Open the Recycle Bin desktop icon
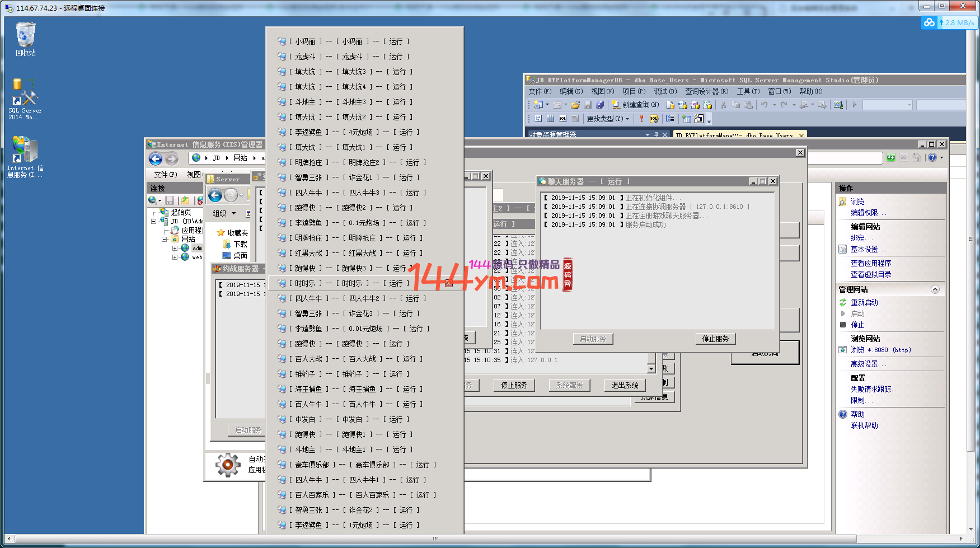The height and width of the screenshot is (548, 980). pos(25,39)
